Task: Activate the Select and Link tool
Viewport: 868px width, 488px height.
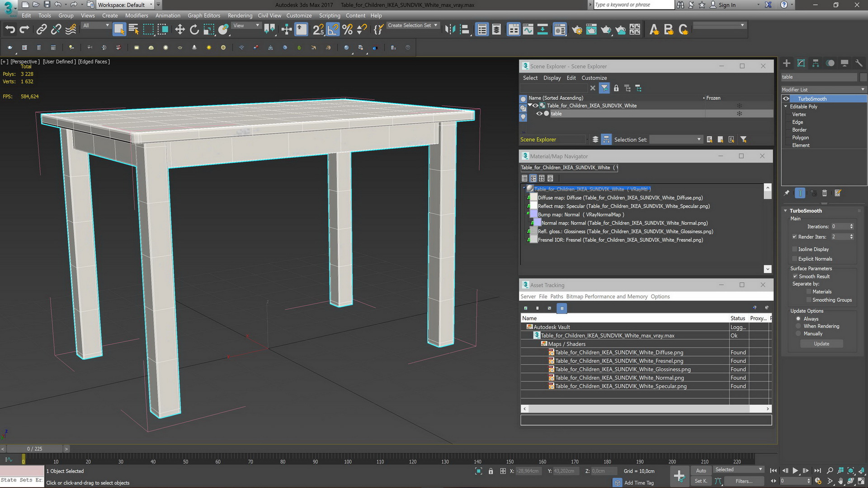Action: click(x=41, y=30)
